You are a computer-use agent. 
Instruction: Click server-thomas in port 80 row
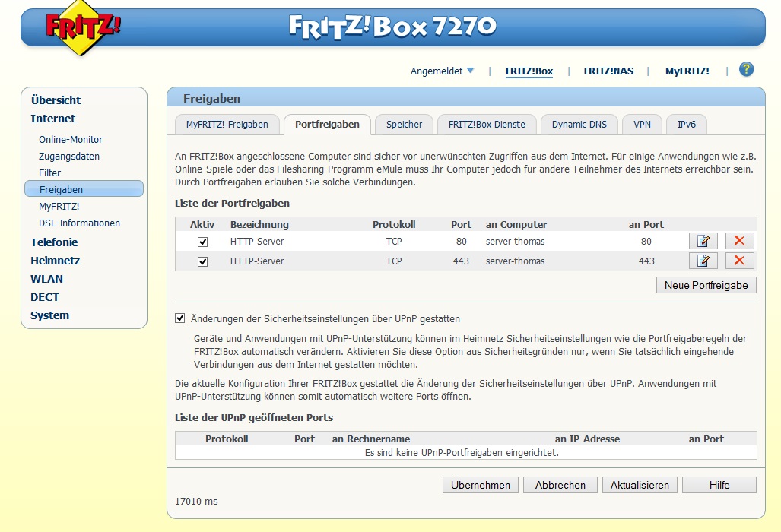coord(515,242)
